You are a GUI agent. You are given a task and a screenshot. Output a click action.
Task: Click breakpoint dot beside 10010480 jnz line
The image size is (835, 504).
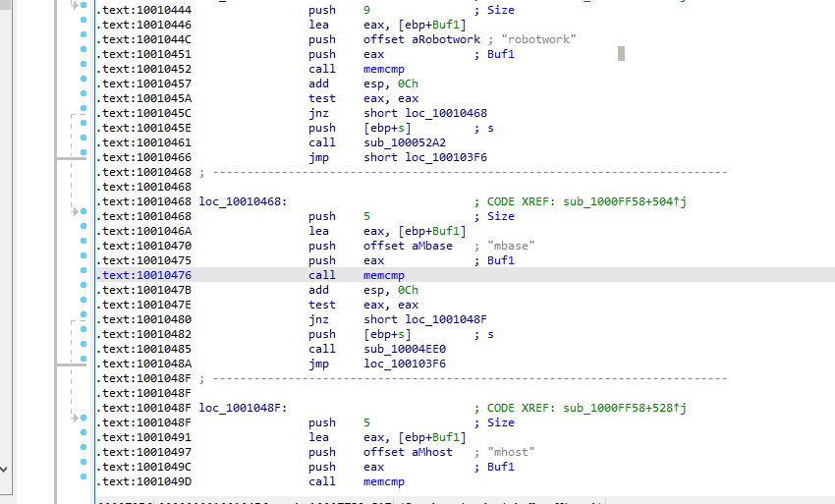click(x=83, y=319)
